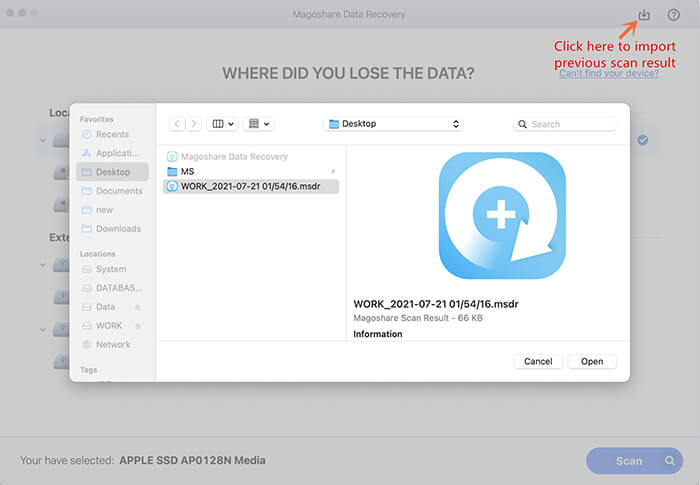Select the DATABAS... volume in sidebar

(112, 288)
